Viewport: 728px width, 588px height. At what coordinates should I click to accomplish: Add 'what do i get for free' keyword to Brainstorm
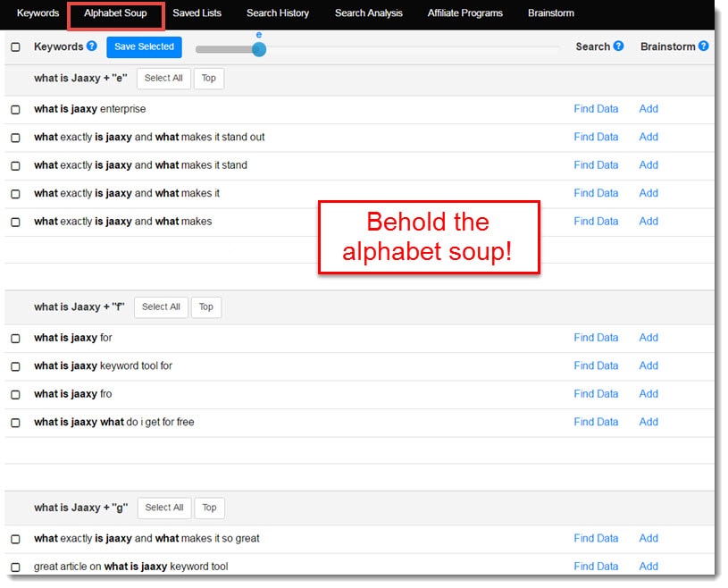pyautogui.click(x=649, y=422)
